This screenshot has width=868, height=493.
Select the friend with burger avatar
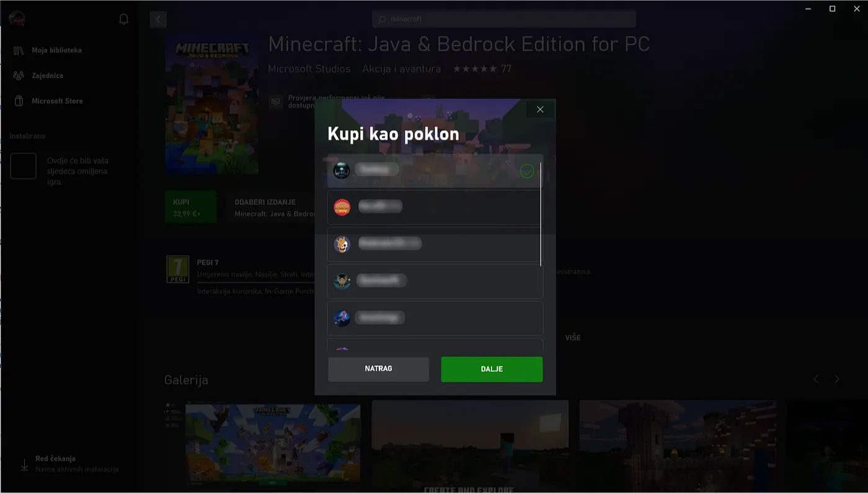pos(435,207)
